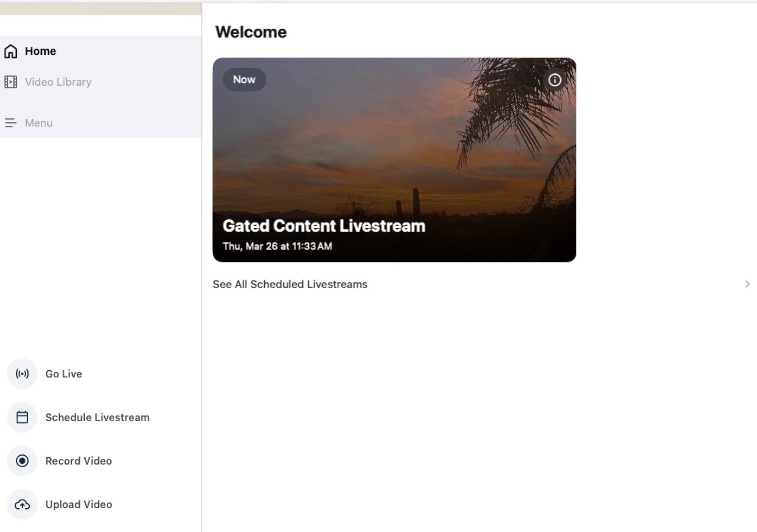
Task: Open the sidebar Menu item
Action: (x=101, y=123)
